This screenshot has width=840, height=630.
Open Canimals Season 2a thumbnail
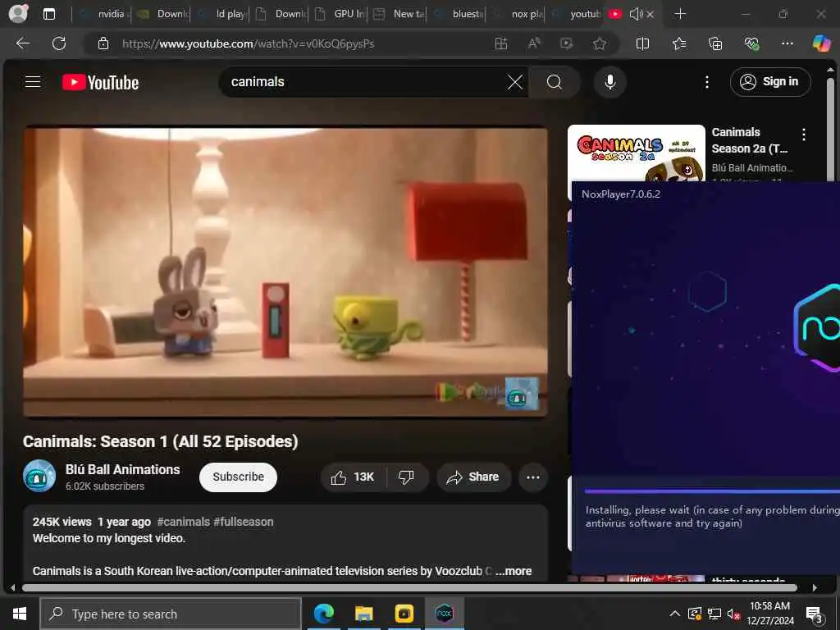click(x=637, y=153)
